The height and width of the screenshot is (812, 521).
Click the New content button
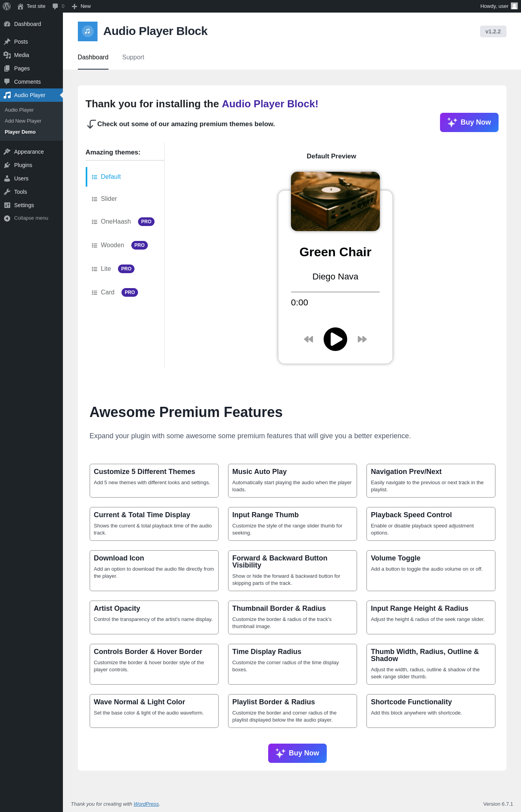coord(81,6)
